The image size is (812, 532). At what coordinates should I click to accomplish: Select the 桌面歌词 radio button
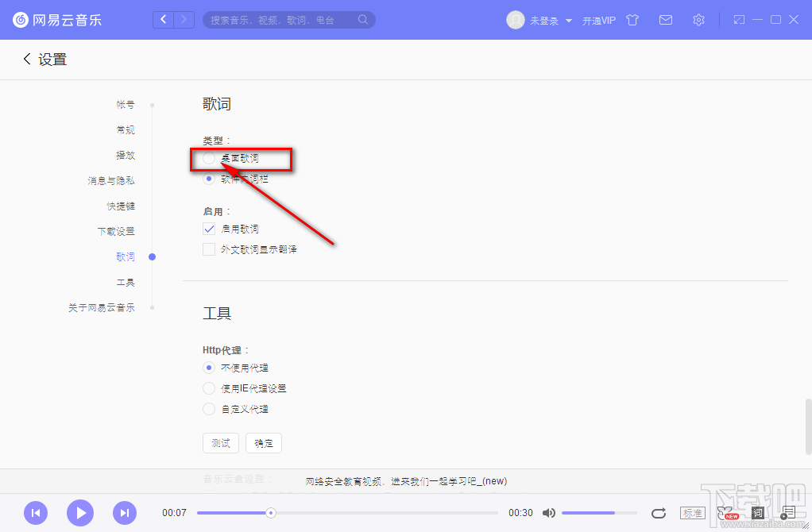click(x=208, y=157)
